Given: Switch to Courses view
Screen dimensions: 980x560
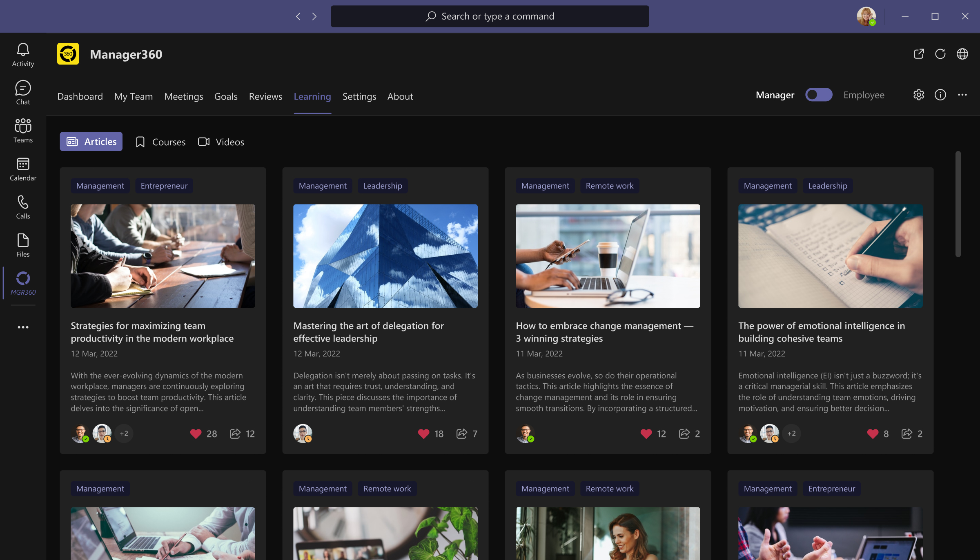Looking at the screenshot, I should [x=160, y=142].
